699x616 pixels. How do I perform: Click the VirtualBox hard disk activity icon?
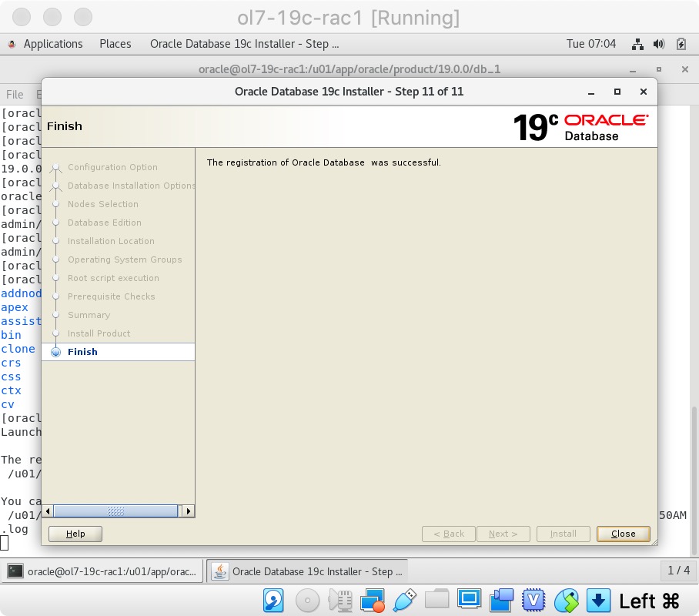[x=273, y=601]
